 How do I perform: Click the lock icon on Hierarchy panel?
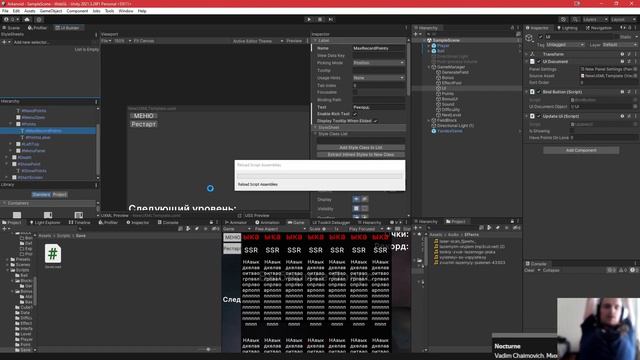(x=512, y=28)
